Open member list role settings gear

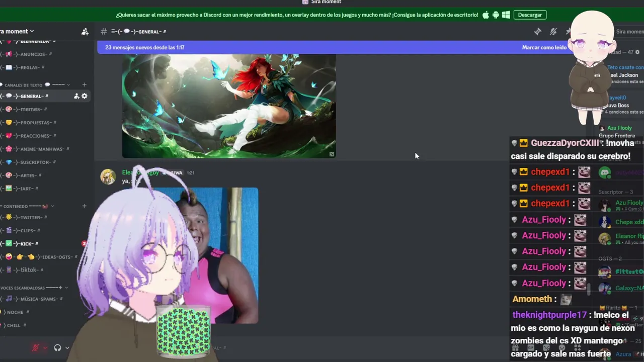637,52
